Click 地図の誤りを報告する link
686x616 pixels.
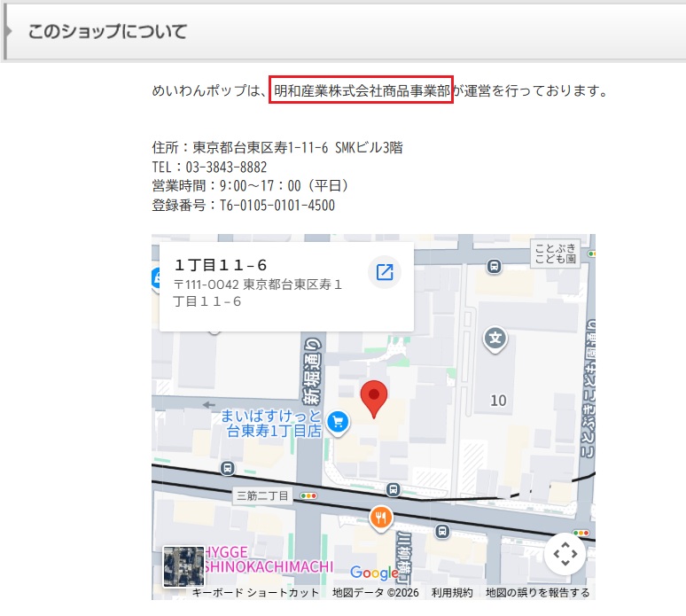pyautogui.click(x=537, y=593)
